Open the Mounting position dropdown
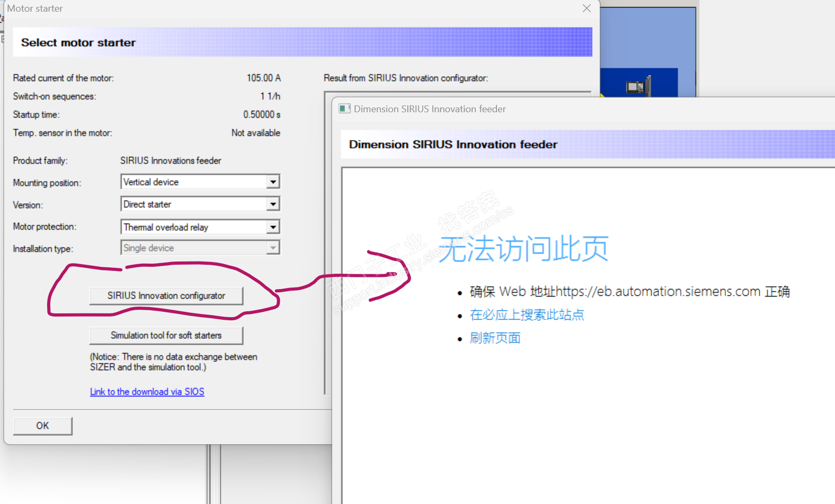This screenshot has height=504, width=835. pos(200,182)
